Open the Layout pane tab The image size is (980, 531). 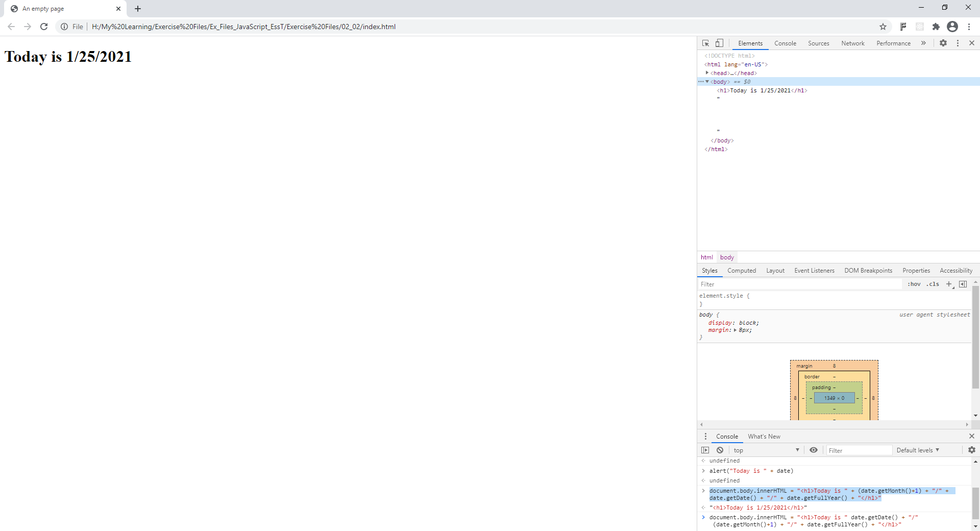(775, 271)
